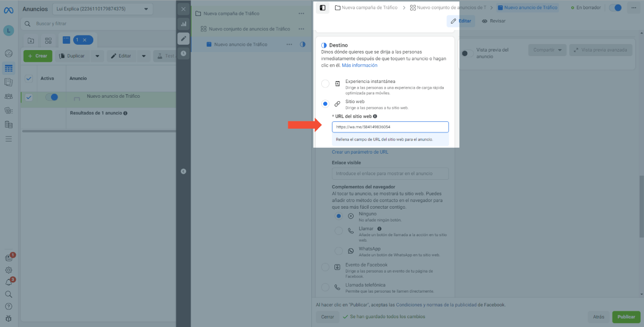Expand the Editar dropdown arrow
The width and height of the screenshot is (644, 327).
(144, 56)
